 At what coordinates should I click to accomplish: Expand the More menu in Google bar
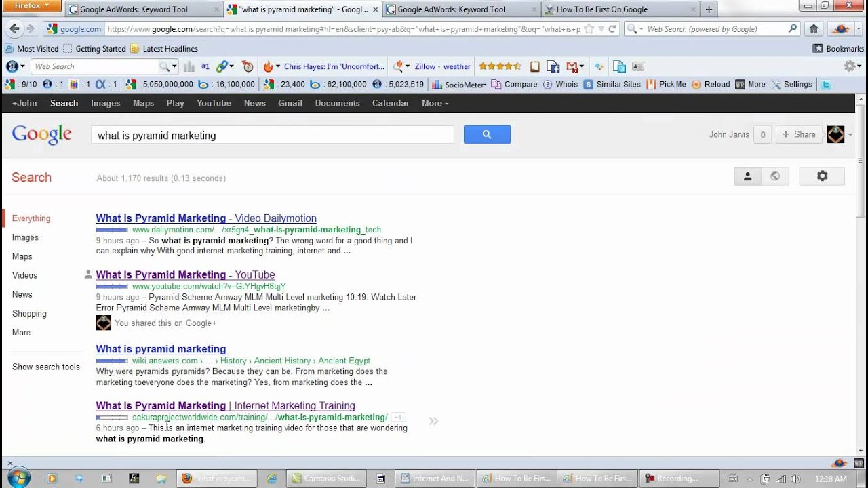click(435, 103)
